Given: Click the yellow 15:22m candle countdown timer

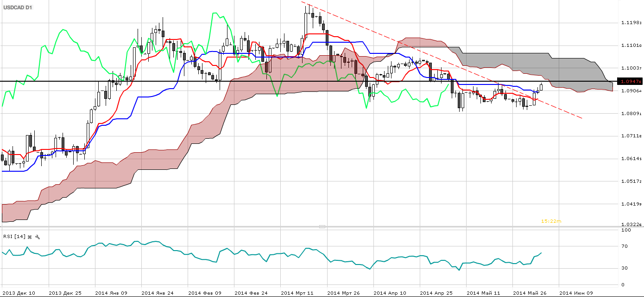Looking at the screenshot, I should pos(551,221).
